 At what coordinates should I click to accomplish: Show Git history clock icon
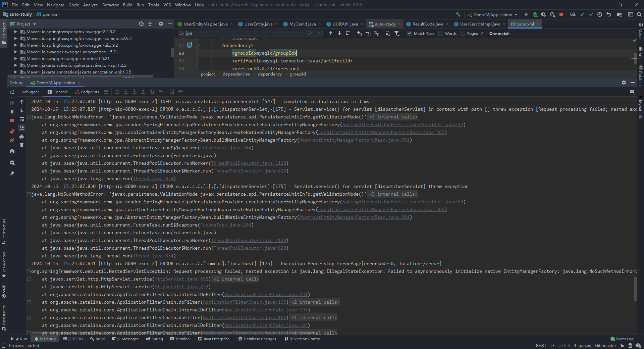600,14
